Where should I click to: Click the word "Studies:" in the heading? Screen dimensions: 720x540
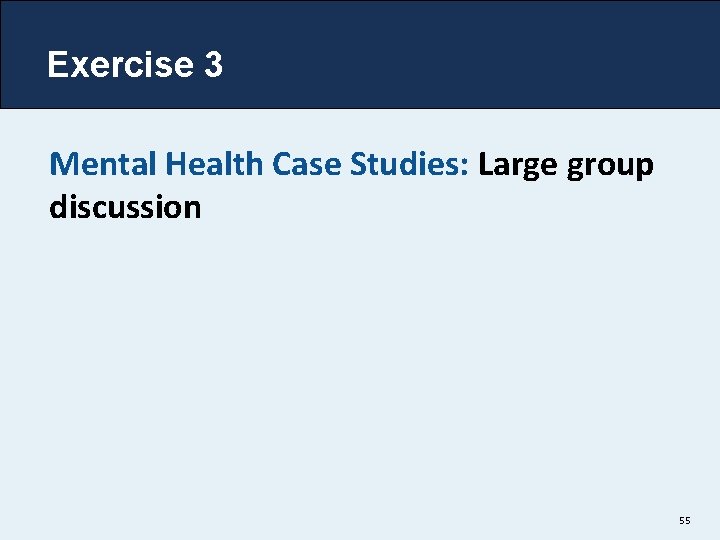[x=409, y=164]
